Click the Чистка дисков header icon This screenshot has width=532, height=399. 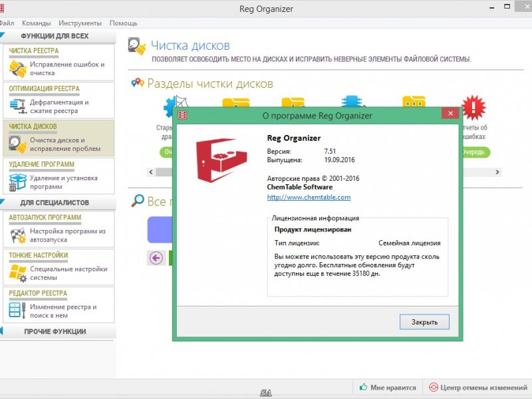coord(137,46)
